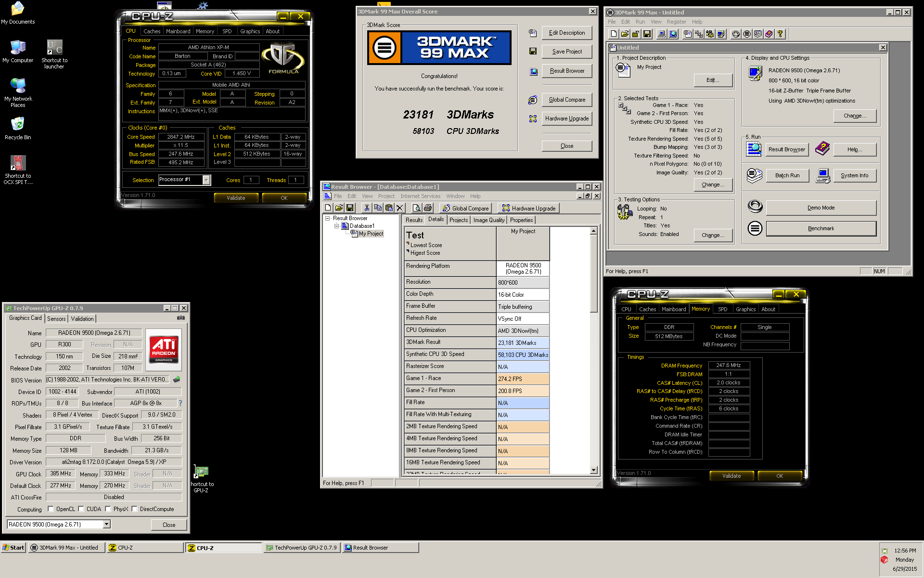Click Result Browser details vertical scrollbar down arrow
The image size is (924, 578).
(x=593, y=470)
